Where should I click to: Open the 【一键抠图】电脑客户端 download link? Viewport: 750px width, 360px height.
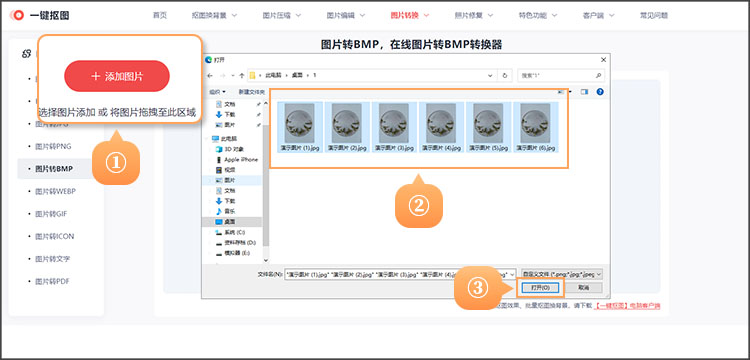point(628,305)
